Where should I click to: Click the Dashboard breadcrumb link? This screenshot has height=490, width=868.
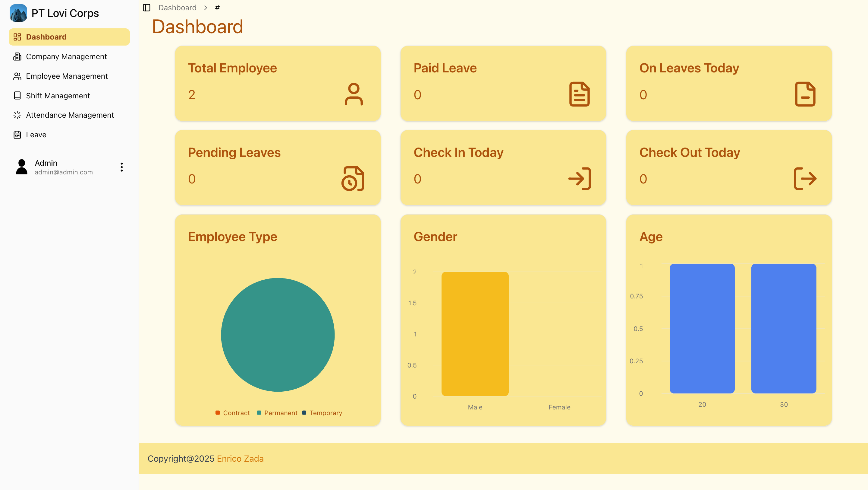click(177, 8)
